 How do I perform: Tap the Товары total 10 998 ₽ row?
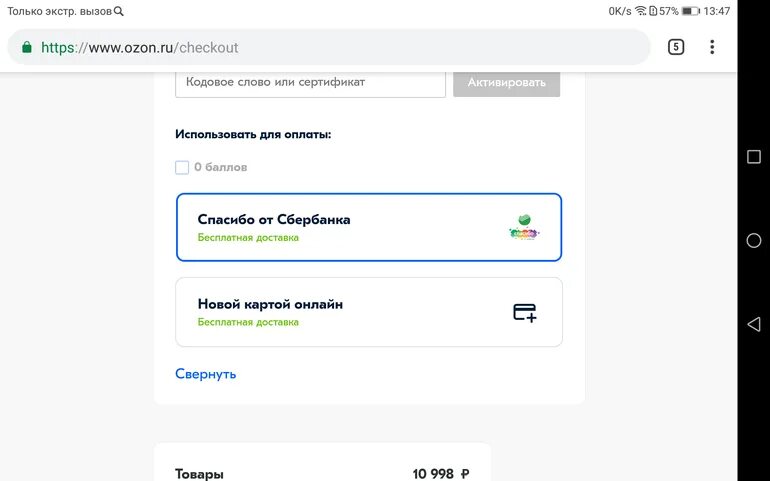tap(322, 474)
